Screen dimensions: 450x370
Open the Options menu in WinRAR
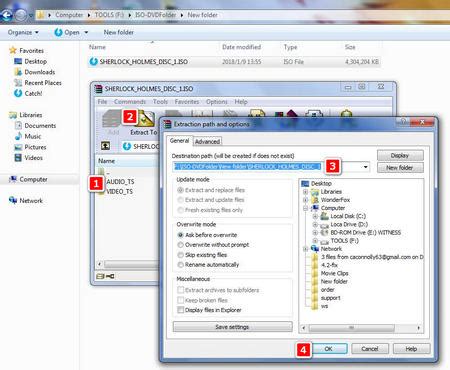(217, 102)
